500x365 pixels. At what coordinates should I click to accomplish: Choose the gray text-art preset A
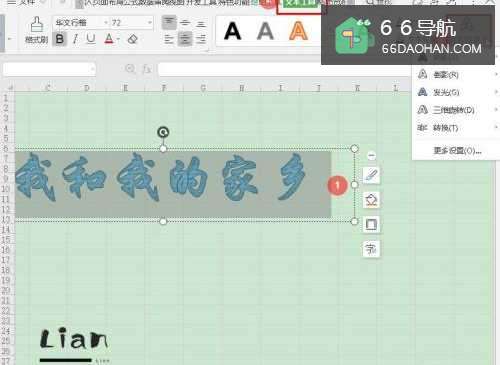pos(265,31)
